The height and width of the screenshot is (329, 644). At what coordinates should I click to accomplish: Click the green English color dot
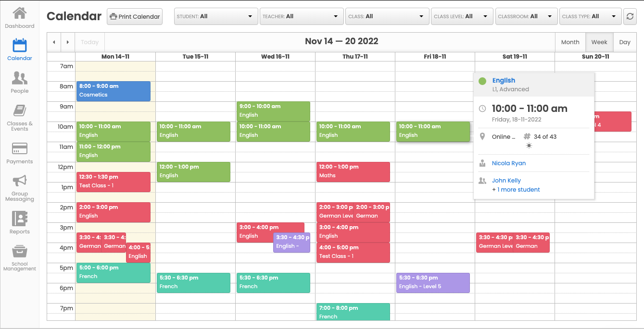[482, 81]
